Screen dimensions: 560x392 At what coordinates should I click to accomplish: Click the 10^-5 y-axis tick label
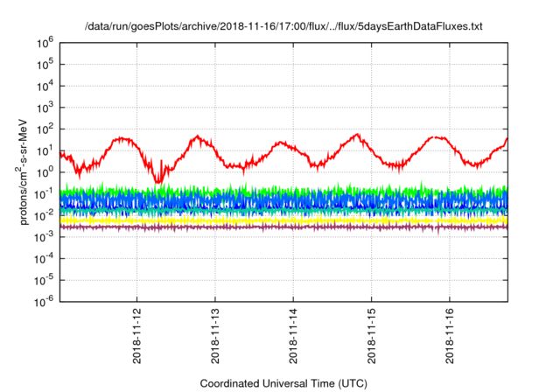pyautogui.click(x=45, y=281)
